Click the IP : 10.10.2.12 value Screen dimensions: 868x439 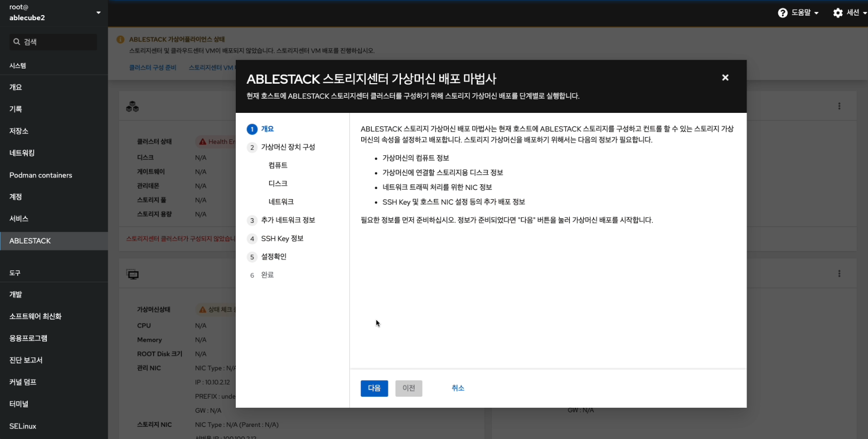click(x=213, y=382)
